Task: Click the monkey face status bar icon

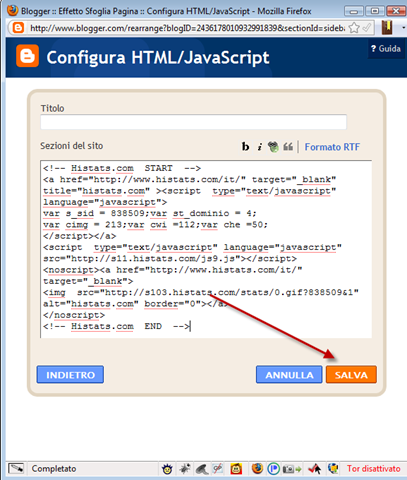Action: (236, 469)
